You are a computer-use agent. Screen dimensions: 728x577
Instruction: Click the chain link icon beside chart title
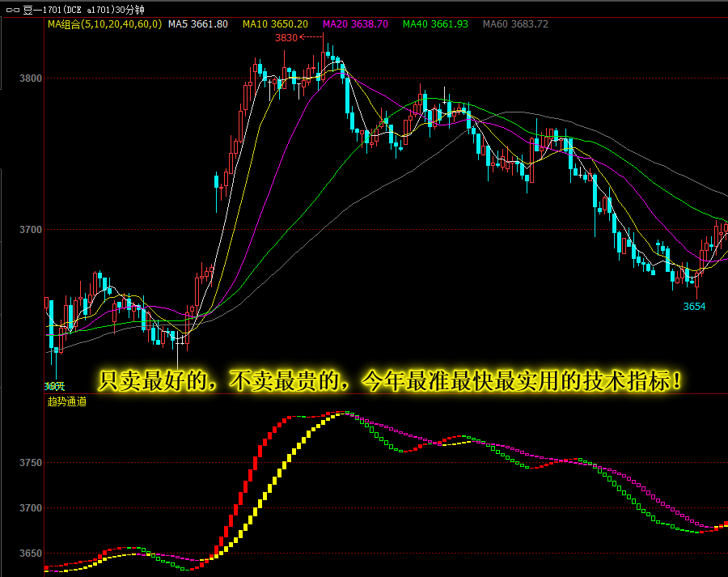[x=12, y=10]
